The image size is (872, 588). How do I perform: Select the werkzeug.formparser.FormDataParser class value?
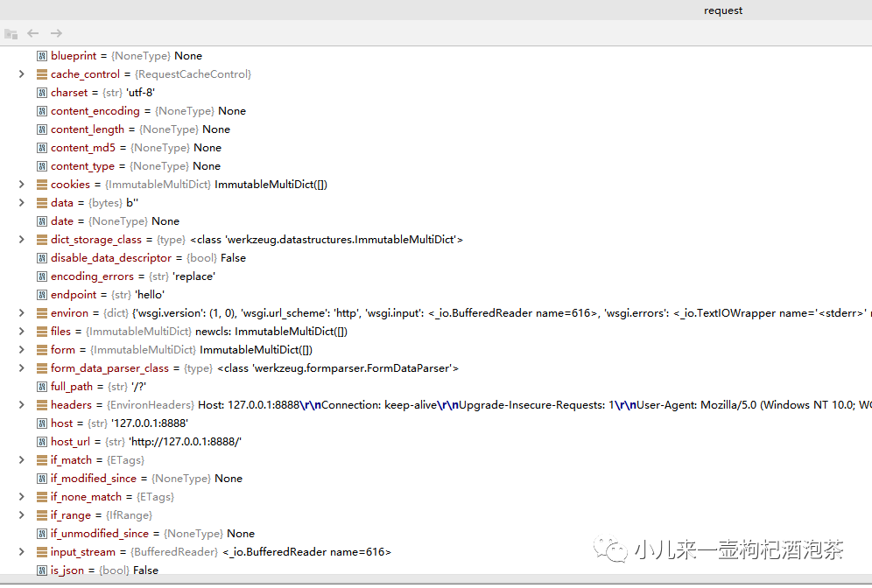point(338,367)
